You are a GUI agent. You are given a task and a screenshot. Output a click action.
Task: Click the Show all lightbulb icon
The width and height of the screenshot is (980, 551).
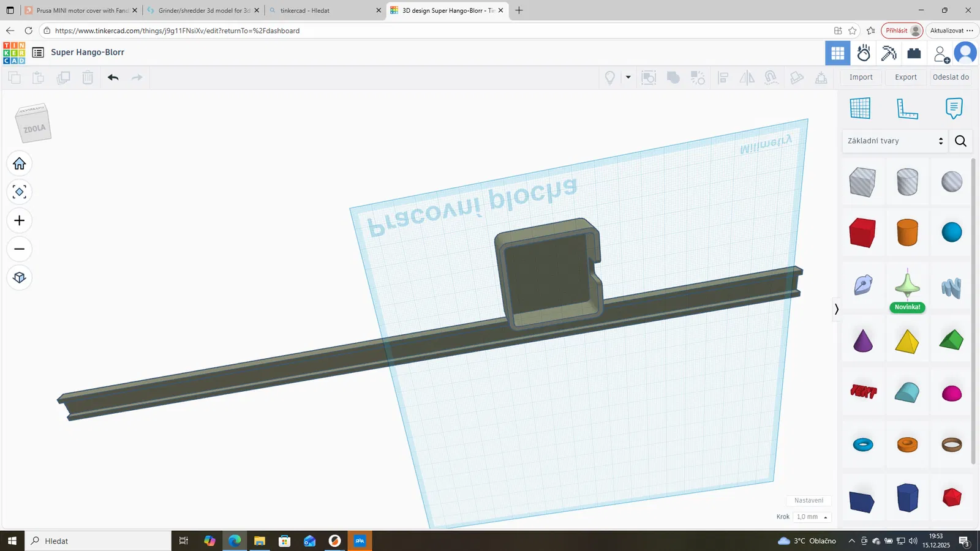click(610, 77)
